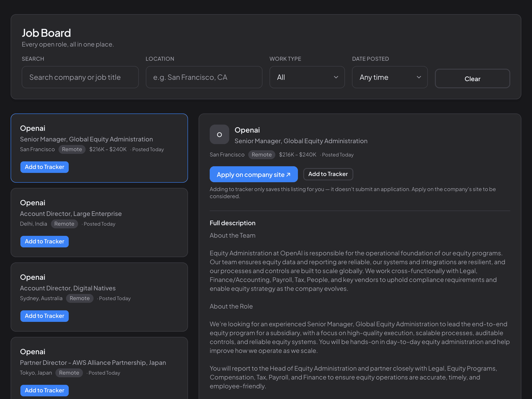Click the About the Role text
The height and width of the screenshot is (399, 532).
click(x=231, y=306)
